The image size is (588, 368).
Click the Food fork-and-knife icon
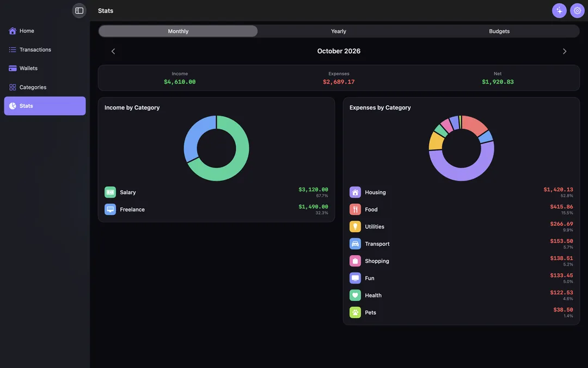click(355, 209)
